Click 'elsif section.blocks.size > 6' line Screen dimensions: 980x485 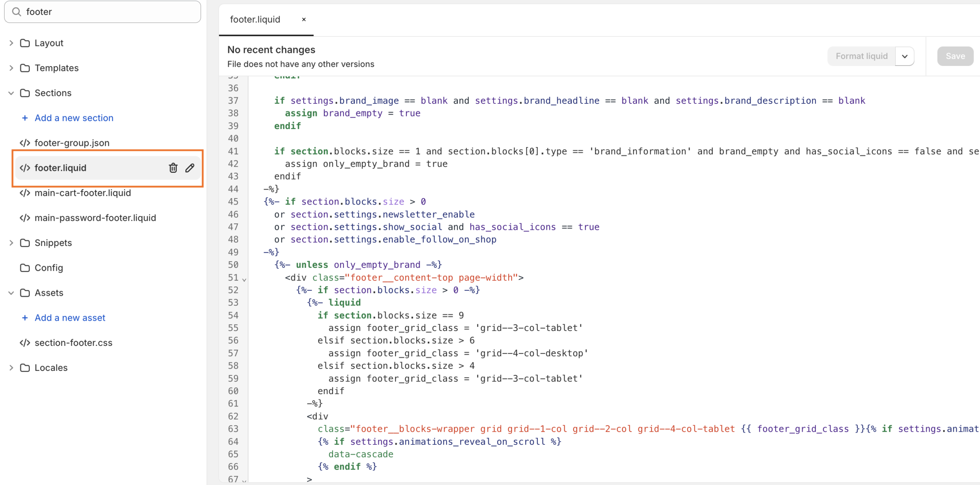[396, 341]
